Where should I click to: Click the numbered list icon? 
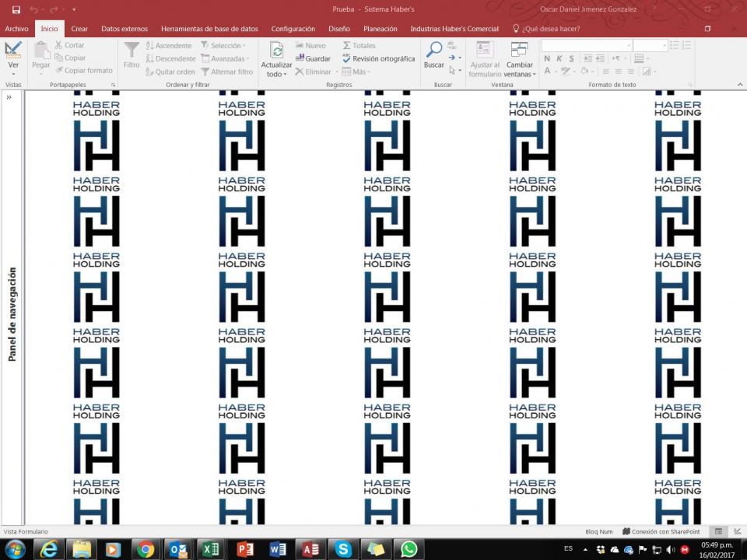(686, 46)
